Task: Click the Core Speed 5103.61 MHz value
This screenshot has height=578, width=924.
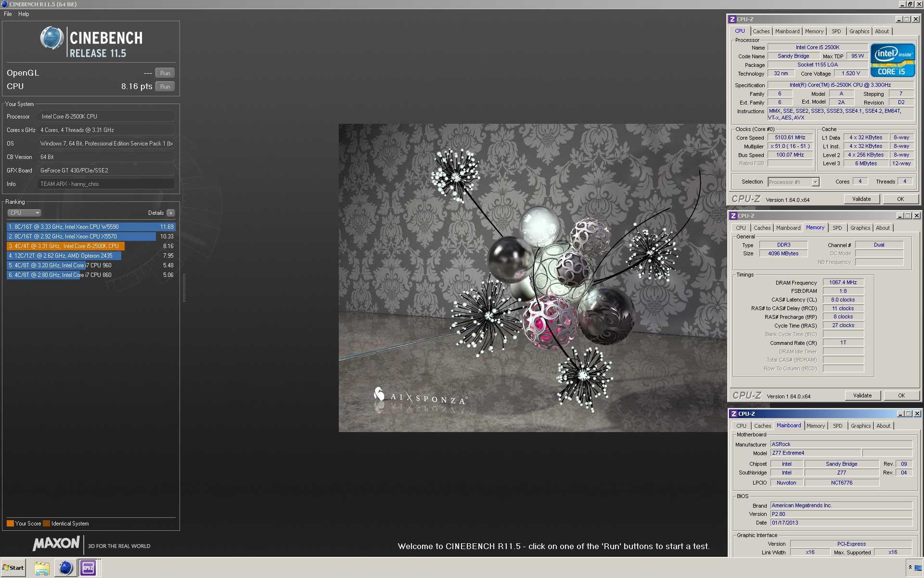Action: point(790,138)
